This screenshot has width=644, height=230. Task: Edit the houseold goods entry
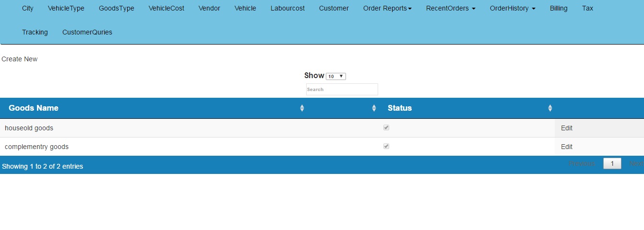(x=567, y=128)
